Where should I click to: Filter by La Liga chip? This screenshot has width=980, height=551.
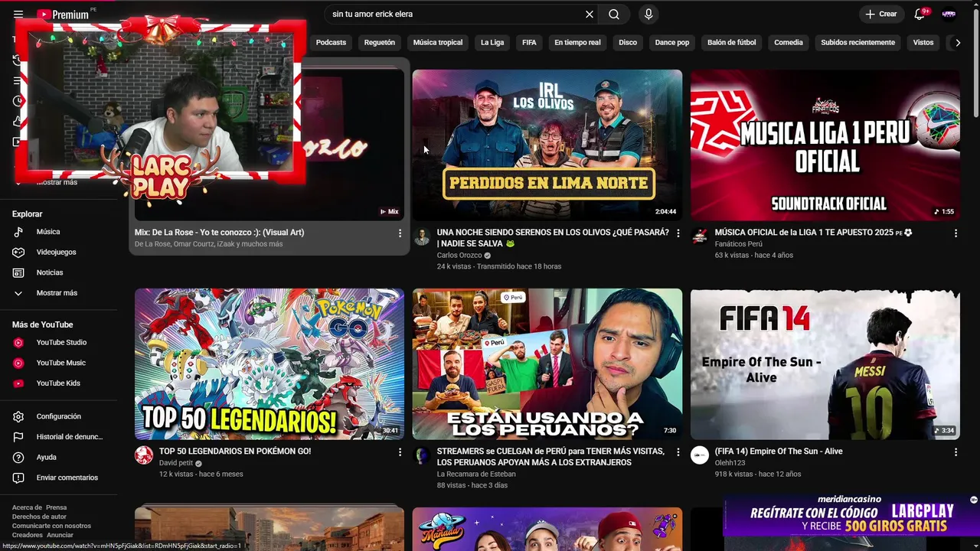[492, 42]
